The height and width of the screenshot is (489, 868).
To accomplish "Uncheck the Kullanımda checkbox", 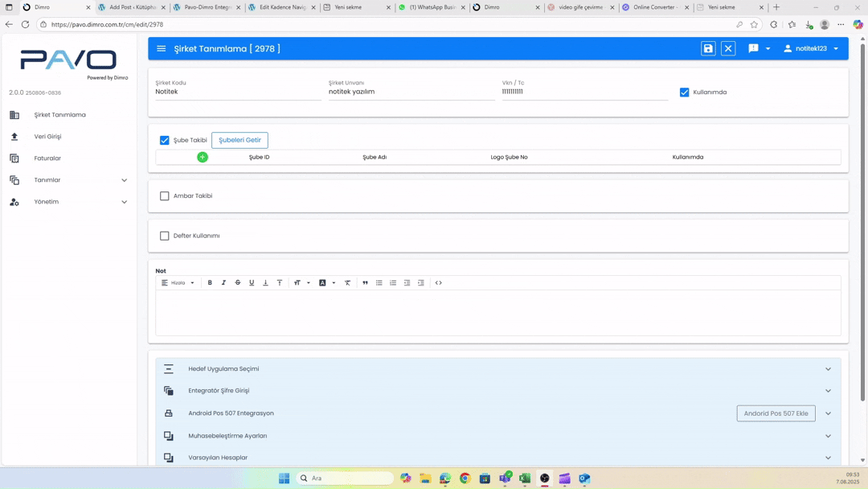I will coord(685,92).
